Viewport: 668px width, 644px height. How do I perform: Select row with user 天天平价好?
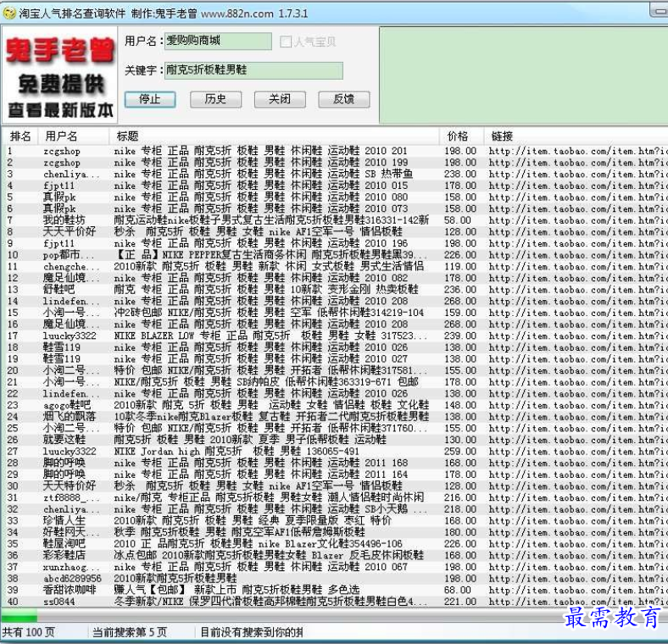coord(334,231)
